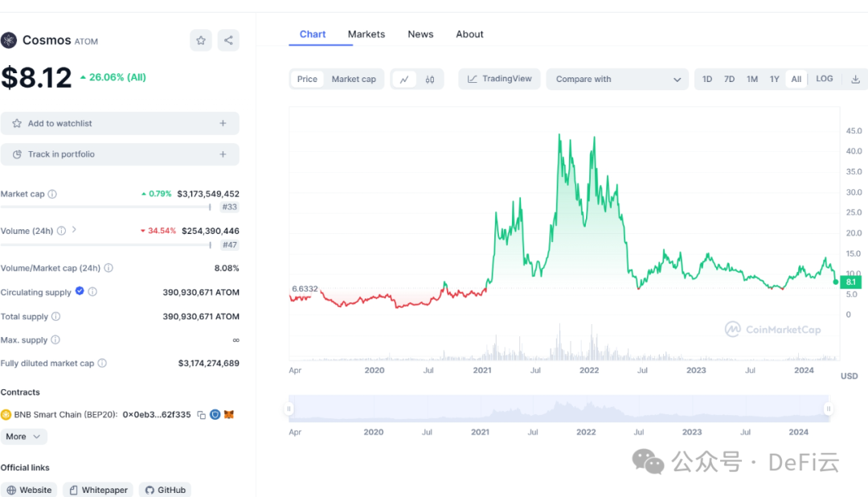Switch to the News tab
The height and width of the screenshot is (497, 868).
coord(420,34)
